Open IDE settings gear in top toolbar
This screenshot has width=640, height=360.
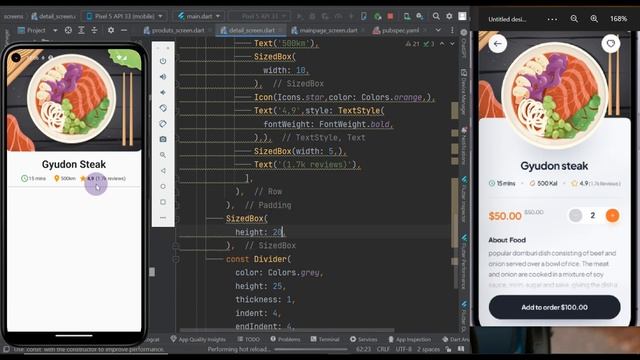click(x=449, y=16)
